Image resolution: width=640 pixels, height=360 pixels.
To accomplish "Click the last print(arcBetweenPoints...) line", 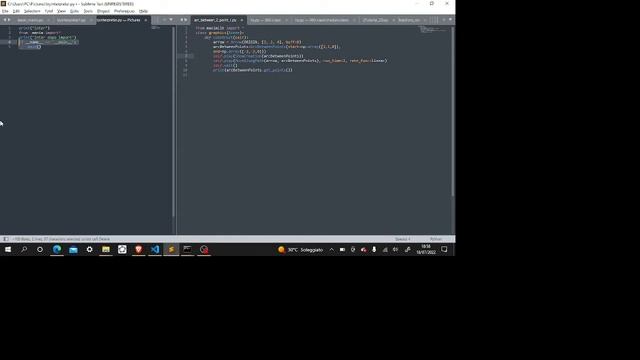I will (x=253, y=70).
